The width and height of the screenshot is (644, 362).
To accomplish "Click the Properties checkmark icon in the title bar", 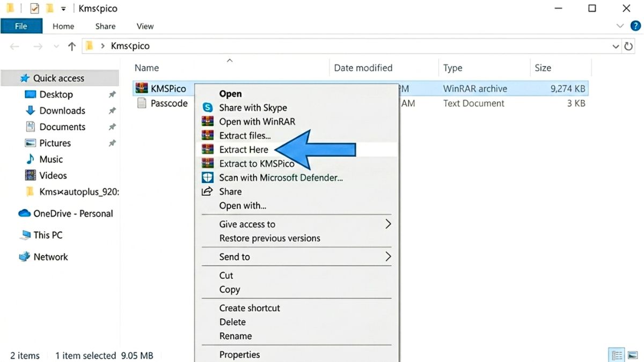I will click(x=34, y=9).
